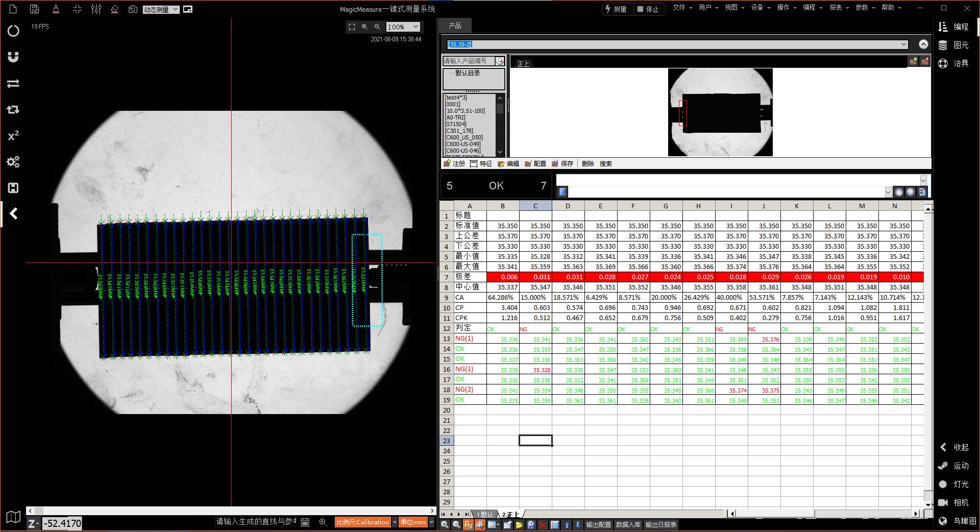Screen dimensions: 980x532
Task: Click the table layout dropdown icon in bottom toolbar
Action: (494, 524)
